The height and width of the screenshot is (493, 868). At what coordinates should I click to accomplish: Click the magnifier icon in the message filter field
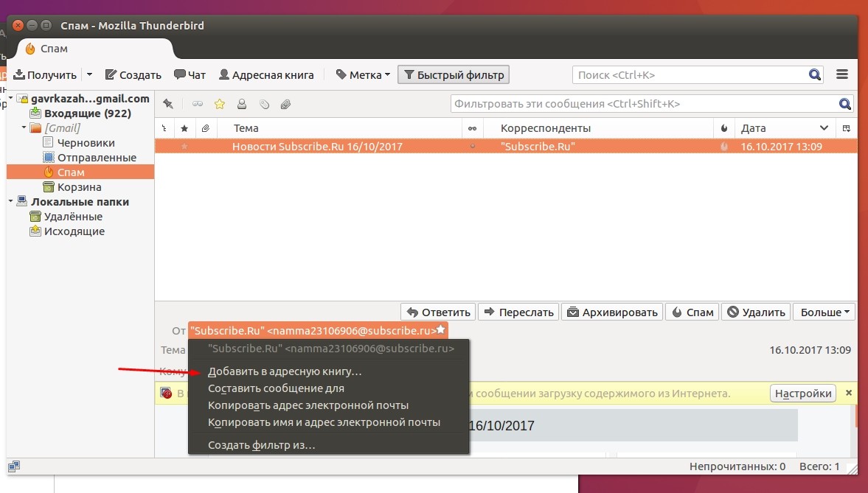pos(844,104)
